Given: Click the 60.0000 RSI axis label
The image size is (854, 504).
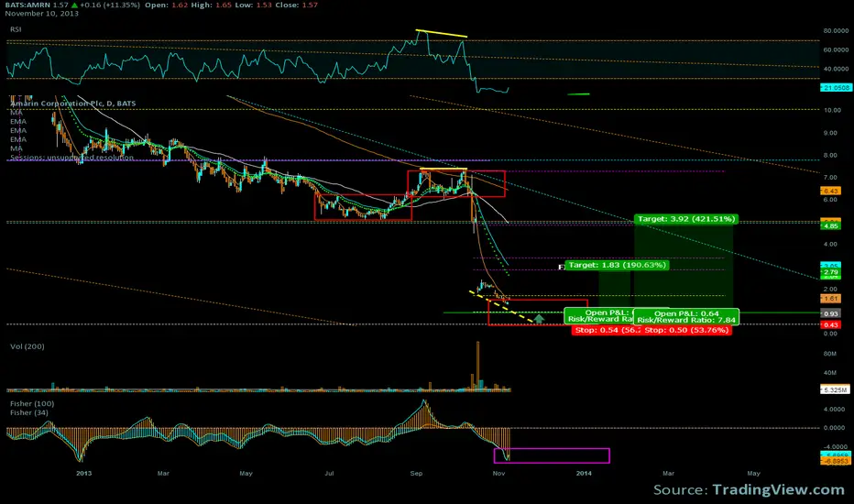Looking at the screenshot, I should point(836,50).
